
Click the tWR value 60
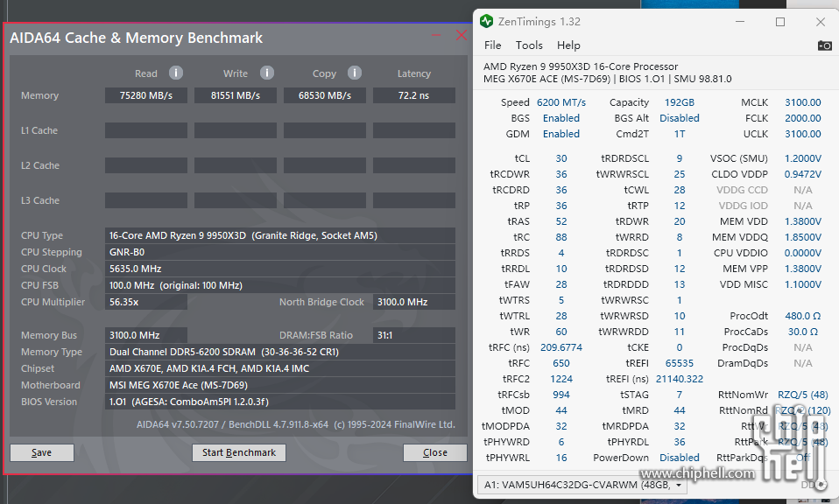point(561,332)
